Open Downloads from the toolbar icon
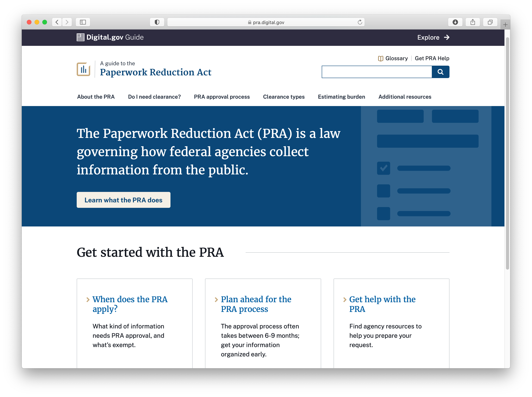Image resolution: width=532 pixels, height=397 pixels. pos(455,22)
